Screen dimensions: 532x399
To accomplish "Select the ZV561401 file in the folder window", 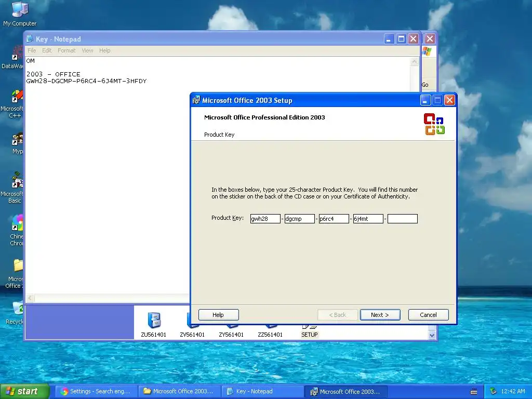I will pos(192,332).
